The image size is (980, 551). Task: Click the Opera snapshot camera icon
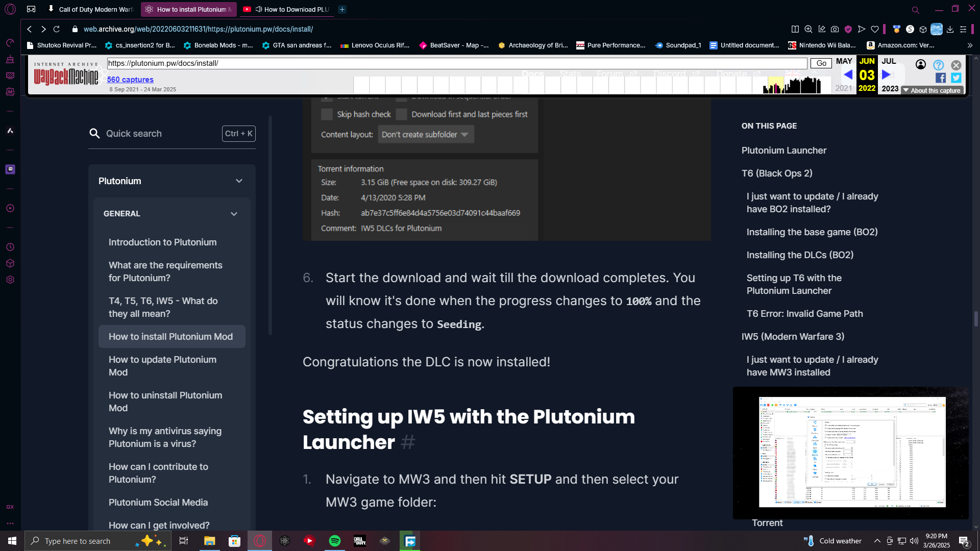coord(835,29)
